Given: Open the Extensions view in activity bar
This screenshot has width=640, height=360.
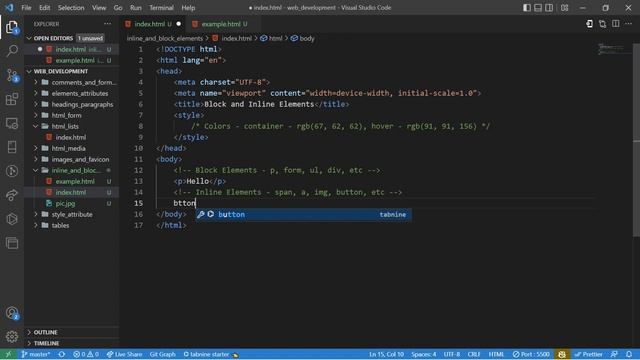Looking at the screenshot, I should 12,99.
